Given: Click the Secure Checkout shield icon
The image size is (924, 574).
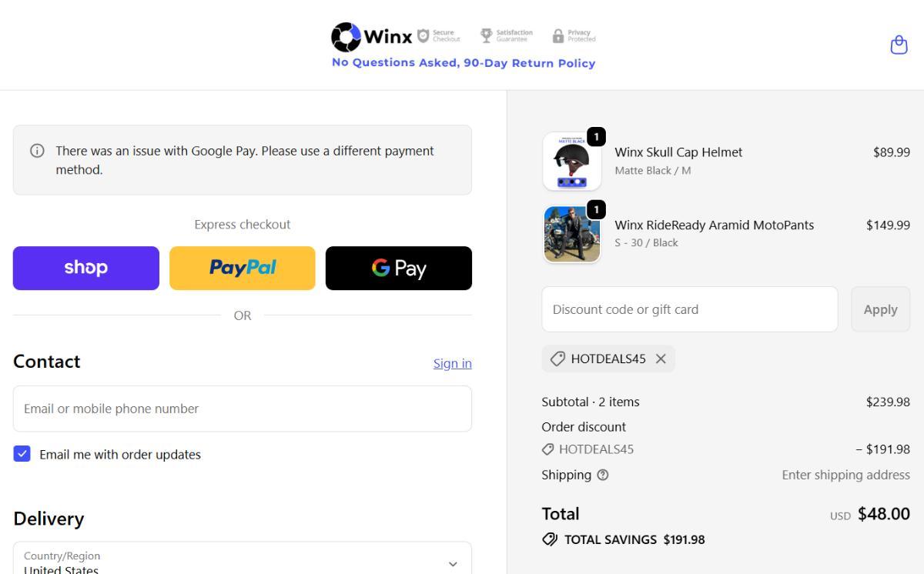Looking at the screenshot, I should (423, 35).
